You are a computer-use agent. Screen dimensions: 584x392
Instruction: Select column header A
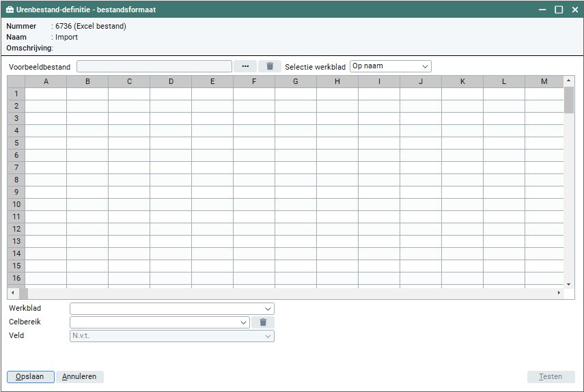tap(46, 81)
